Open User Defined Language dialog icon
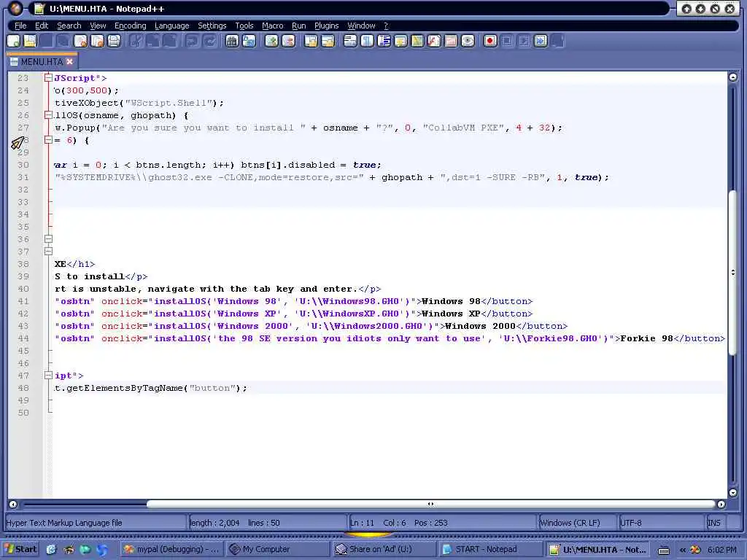This screenshot has height=560, width=747. pyautogui.click(x=400, y=41)
